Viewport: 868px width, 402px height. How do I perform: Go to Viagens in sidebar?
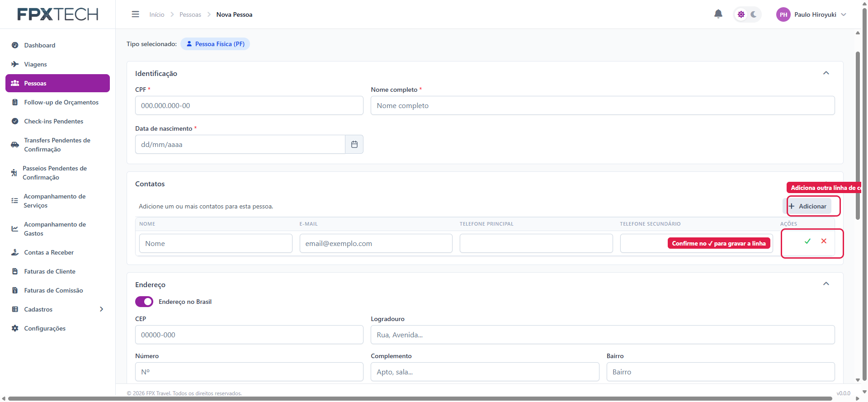[57, 64]
